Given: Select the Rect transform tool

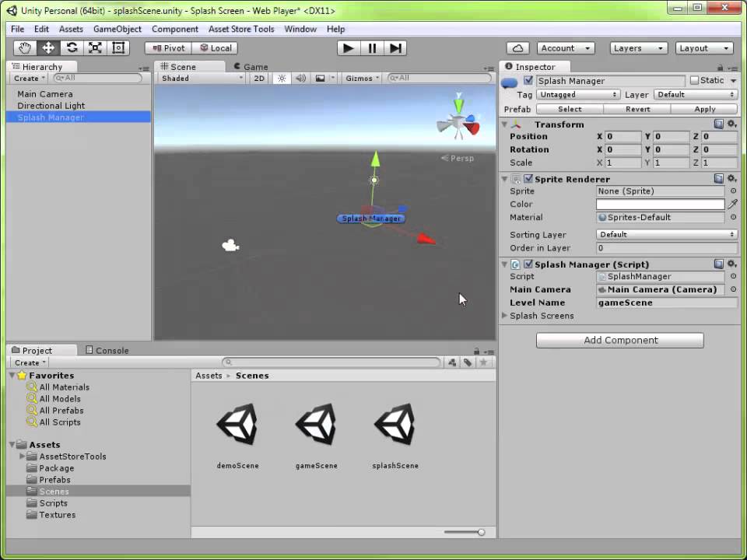Looking at the screenshot, I should tap(118, 48).
